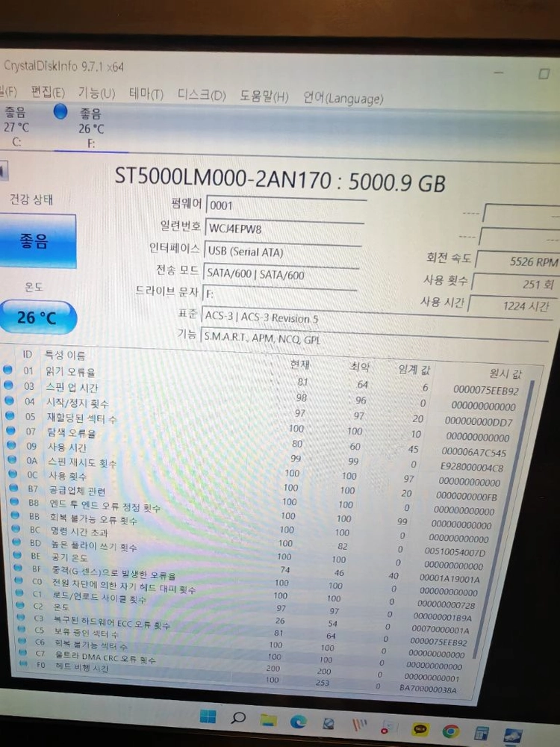This screenshot has width=560, height=747.
Task: Click the 원시 값 column header
Action: (x=505, y=373)
